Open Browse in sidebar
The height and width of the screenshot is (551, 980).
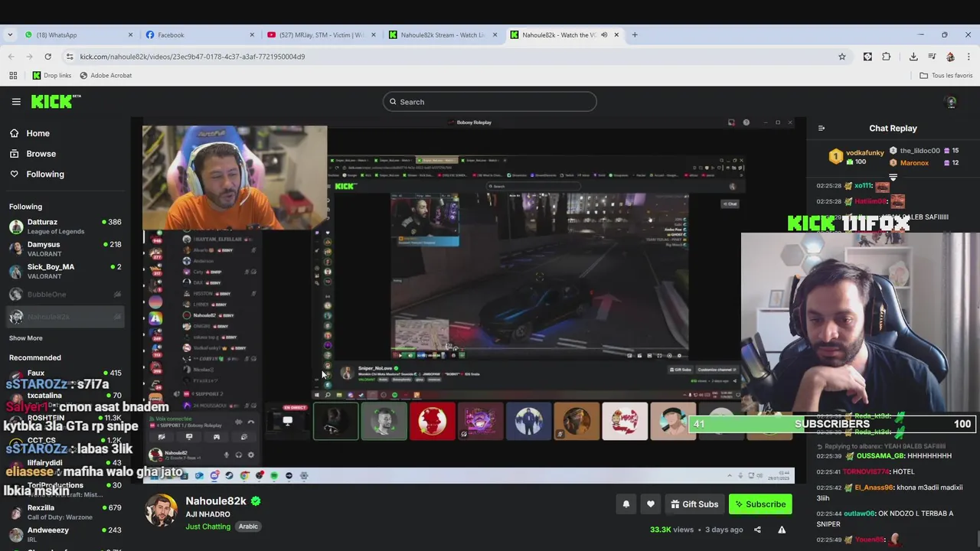point(41,154)
